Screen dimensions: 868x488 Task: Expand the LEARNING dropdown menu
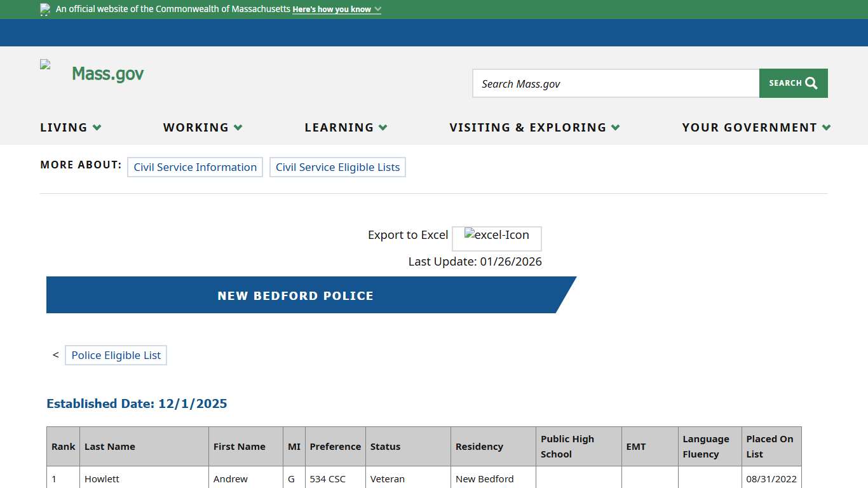pos(345,127)
